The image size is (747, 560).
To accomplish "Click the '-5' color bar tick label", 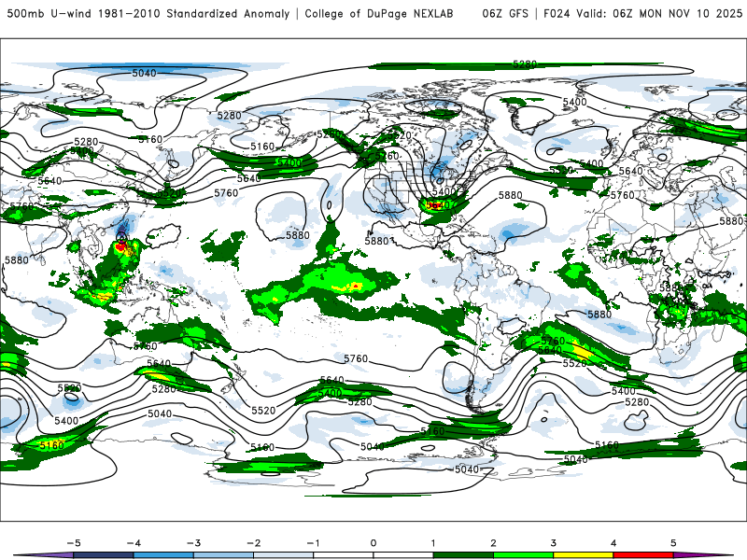I will [x=74, y=543].
